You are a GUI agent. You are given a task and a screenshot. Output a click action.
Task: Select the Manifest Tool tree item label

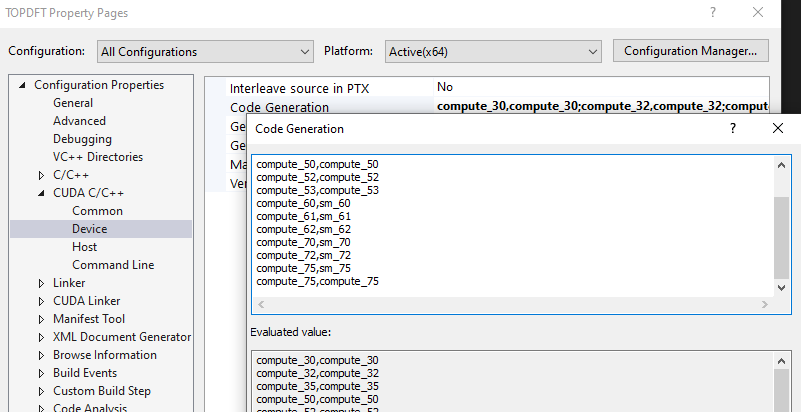click(x=89, y=319)
